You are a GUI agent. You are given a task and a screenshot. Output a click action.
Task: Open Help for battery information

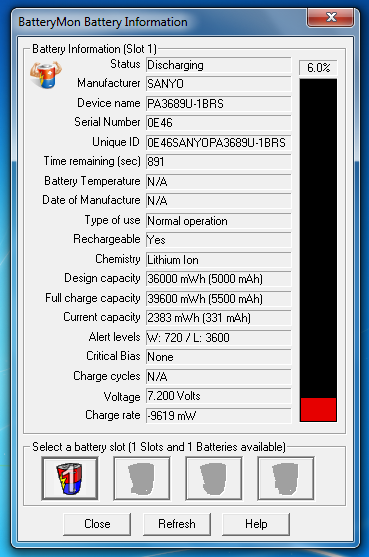(256, 524)
